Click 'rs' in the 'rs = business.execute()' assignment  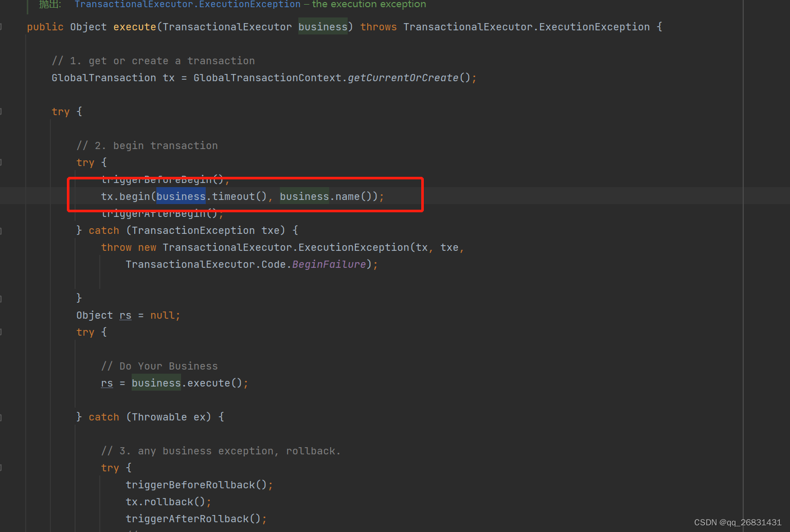[x=107, y=383]
